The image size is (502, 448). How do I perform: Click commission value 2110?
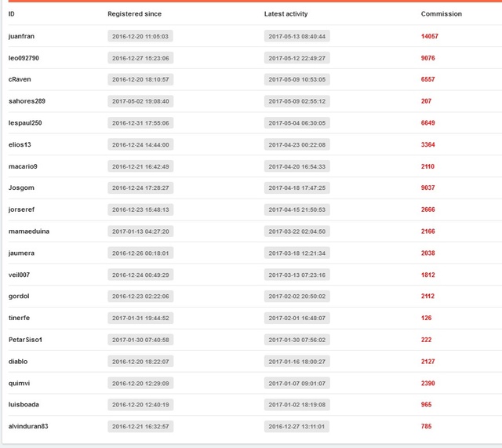point(427,166)
